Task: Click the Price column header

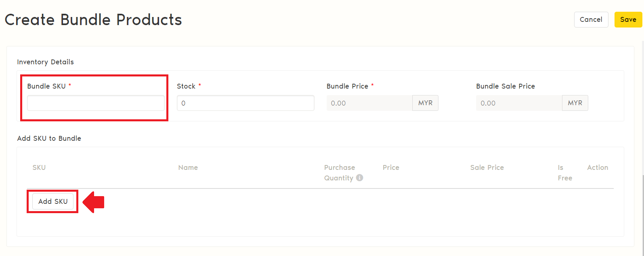Action: point(391,167)
